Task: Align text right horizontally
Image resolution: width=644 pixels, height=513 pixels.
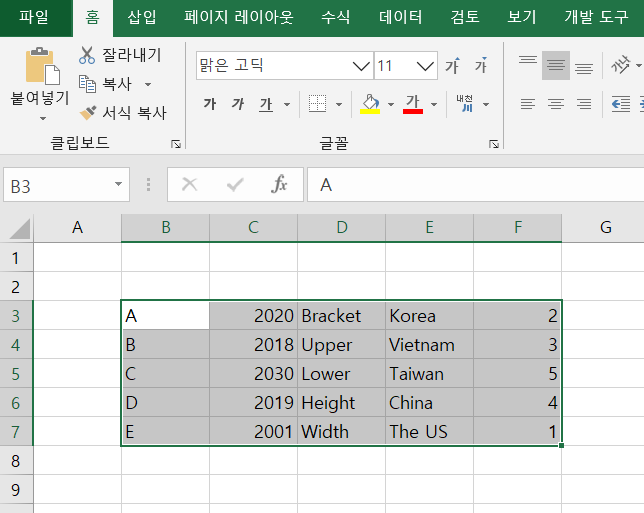Action: coord(584,104)
